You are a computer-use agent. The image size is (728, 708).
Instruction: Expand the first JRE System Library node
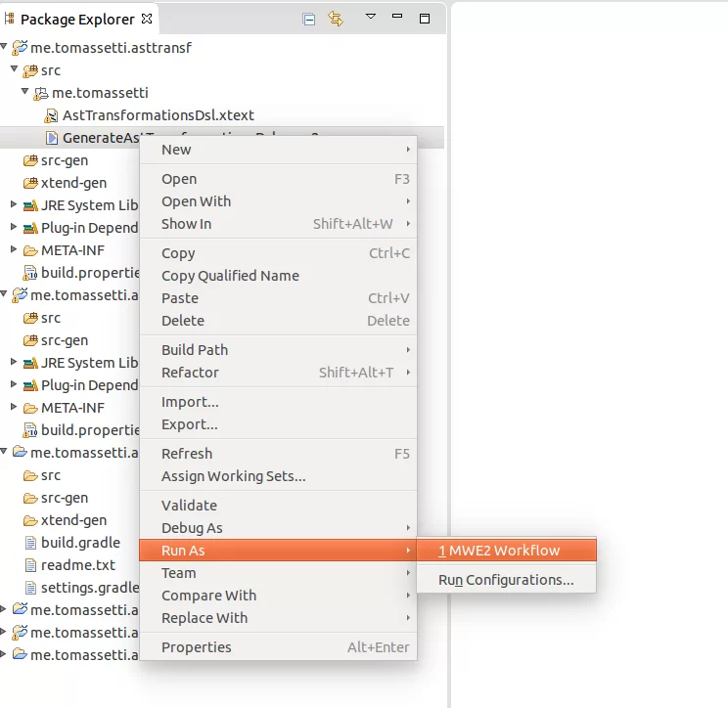[14, 204]
